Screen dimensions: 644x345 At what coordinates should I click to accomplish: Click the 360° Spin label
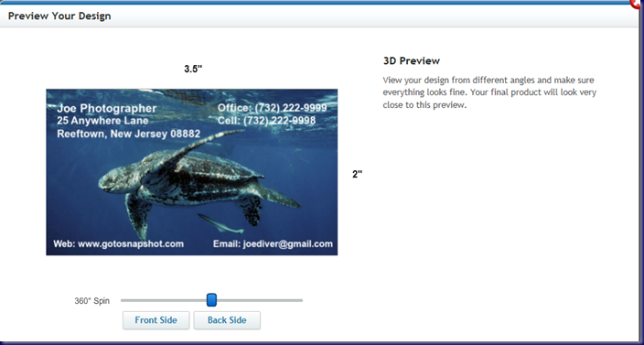92,301
